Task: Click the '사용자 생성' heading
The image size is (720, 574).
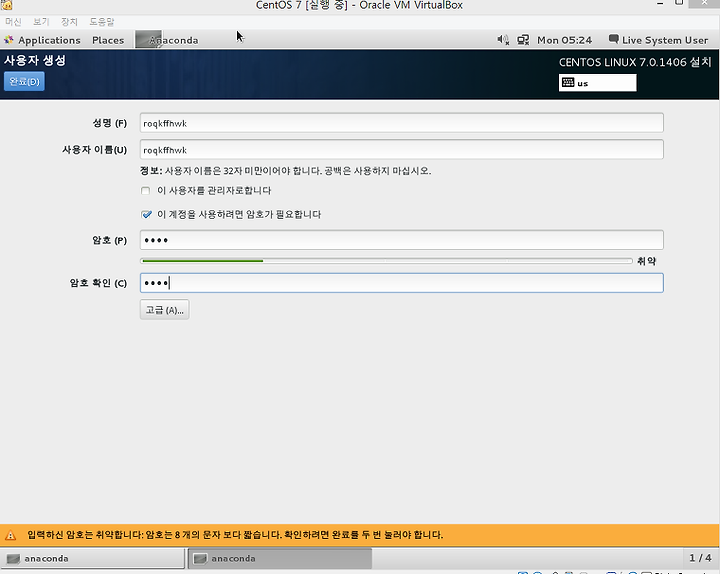Action: [x=35, y=60]
